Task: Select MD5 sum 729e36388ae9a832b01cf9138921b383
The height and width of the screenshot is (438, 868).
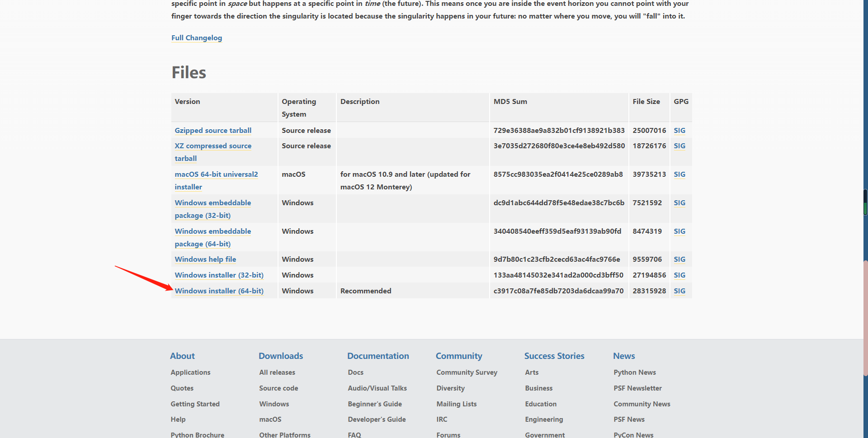Action: (559, 131)
